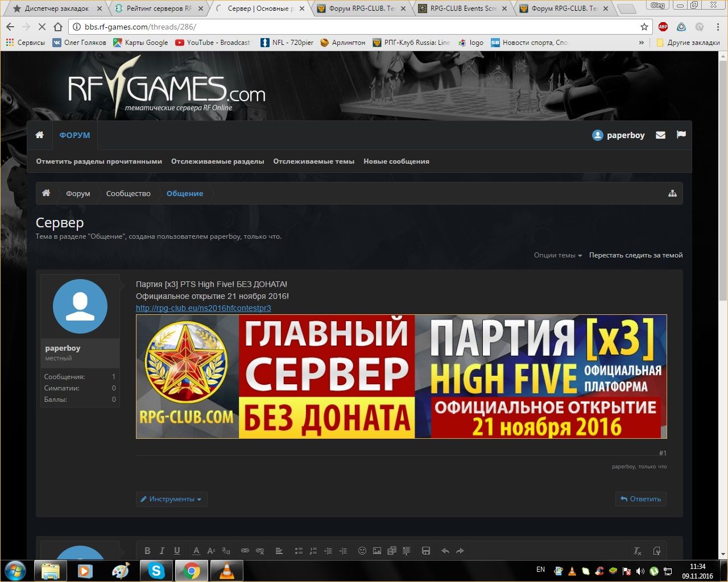Screen dimensions: 728x582
Task: Open the insert special options dropdown icon
Action: 407,551
